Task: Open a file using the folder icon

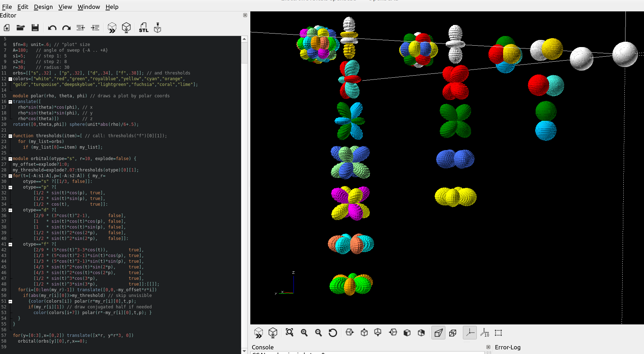Action: 21,28
